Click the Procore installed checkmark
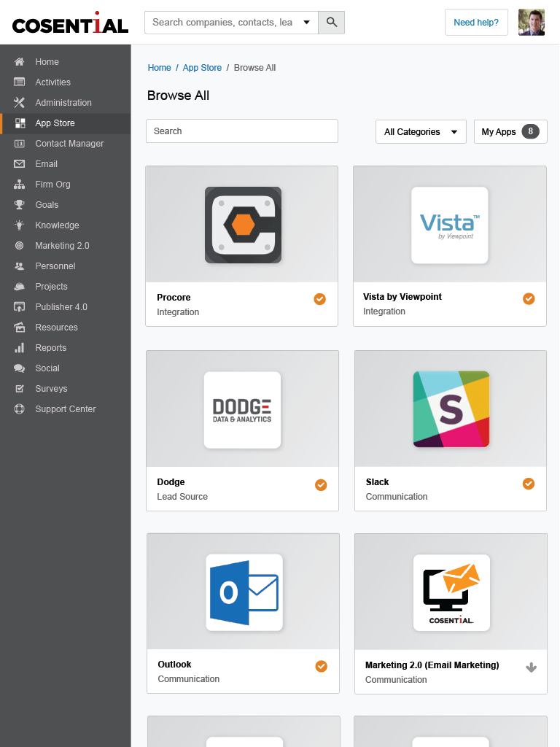This screenshot has width=560, height=747. click(320, 299)
